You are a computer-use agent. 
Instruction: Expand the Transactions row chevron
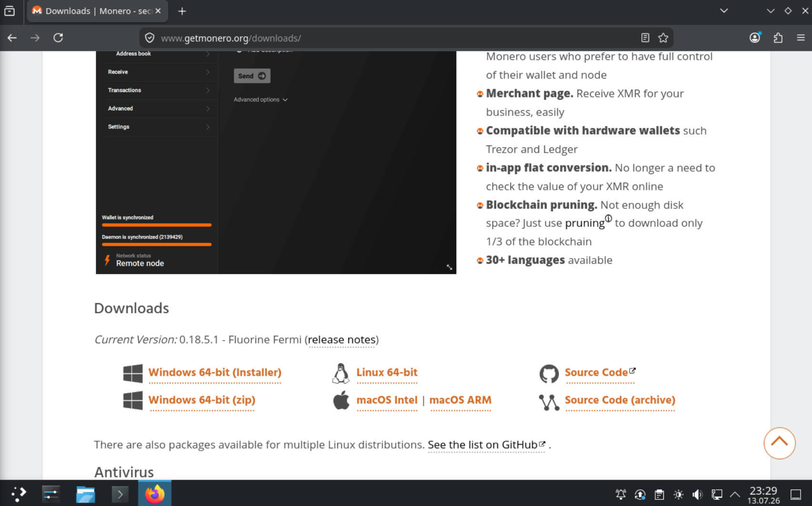pyautogui.click(x=208, y=90)
